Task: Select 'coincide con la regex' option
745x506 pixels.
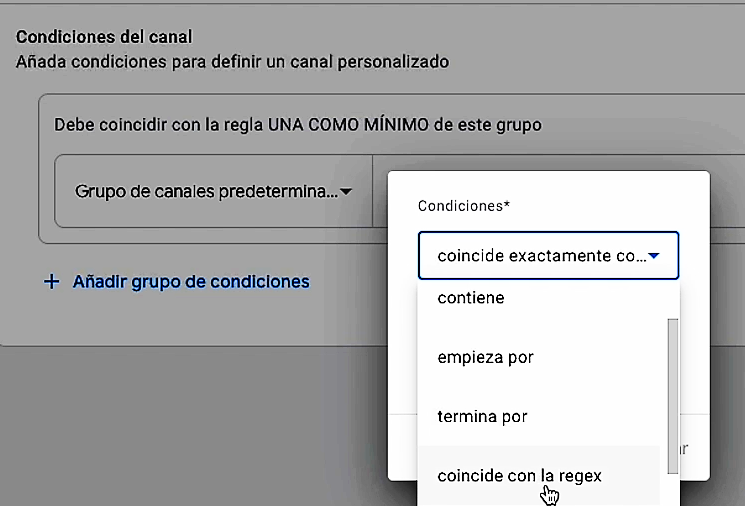Action: (x=520, y=476)
